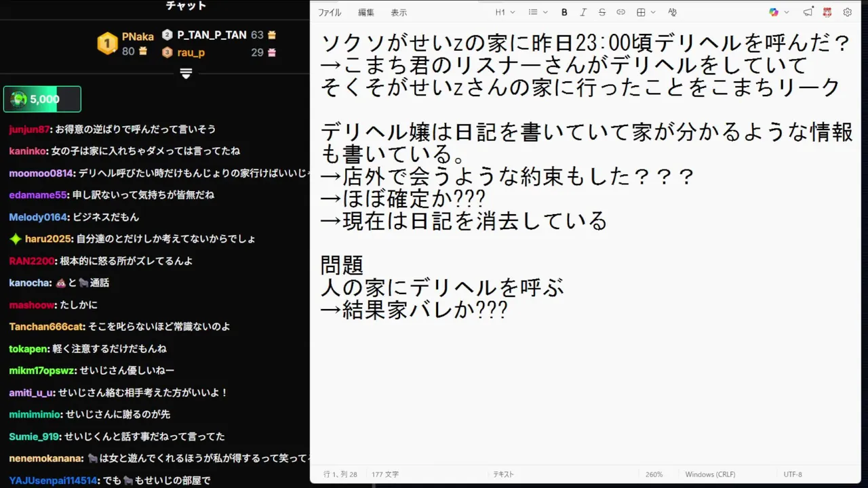This screenshot has width=868, height=488.
Task: Click the gold rank 1 badge
Action: point(107,43)
